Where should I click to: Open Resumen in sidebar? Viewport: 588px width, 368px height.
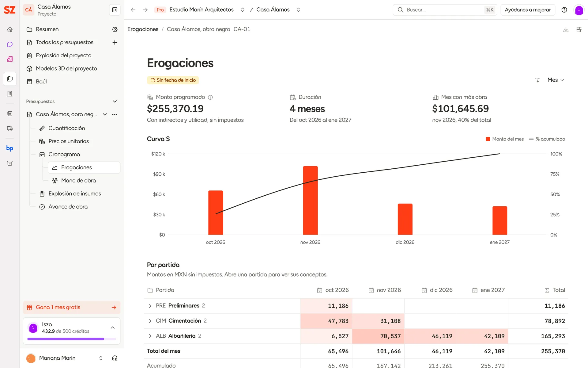click(x=47, y=29)
